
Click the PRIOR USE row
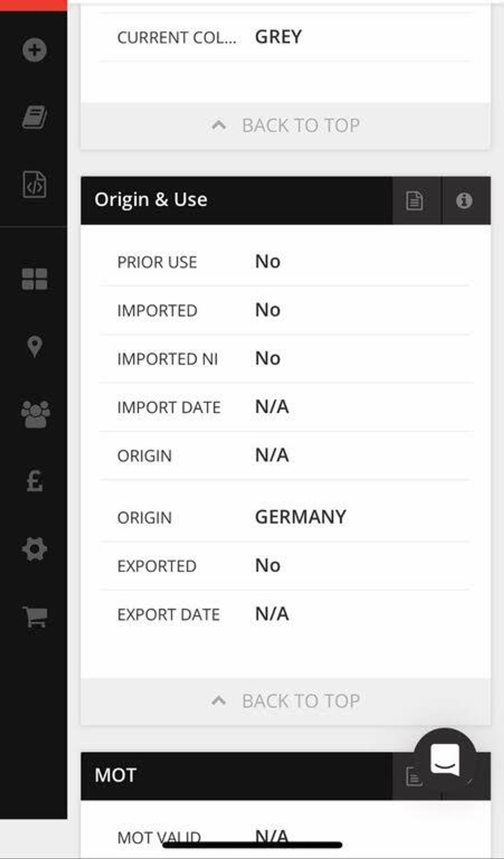point(286,262)
